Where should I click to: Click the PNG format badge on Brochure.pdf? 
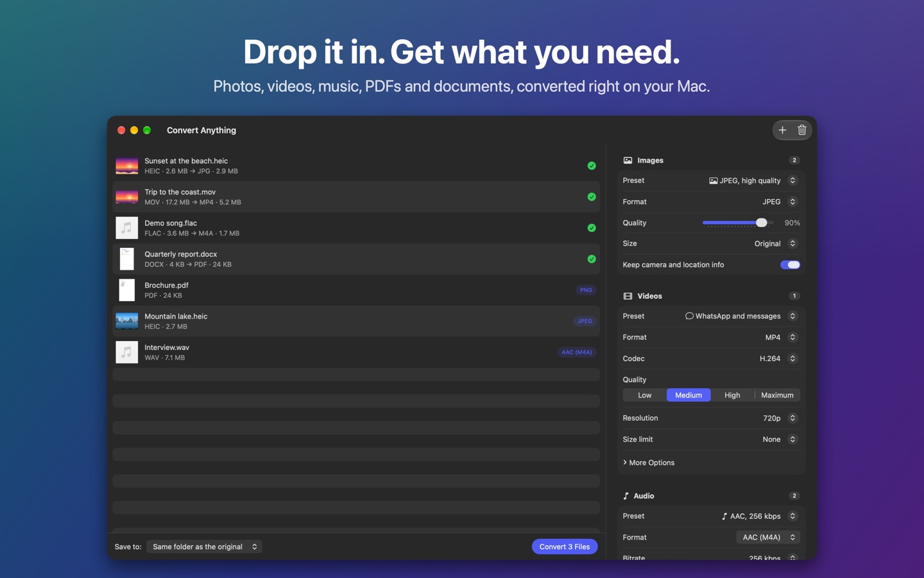click(x=586, y=290)
